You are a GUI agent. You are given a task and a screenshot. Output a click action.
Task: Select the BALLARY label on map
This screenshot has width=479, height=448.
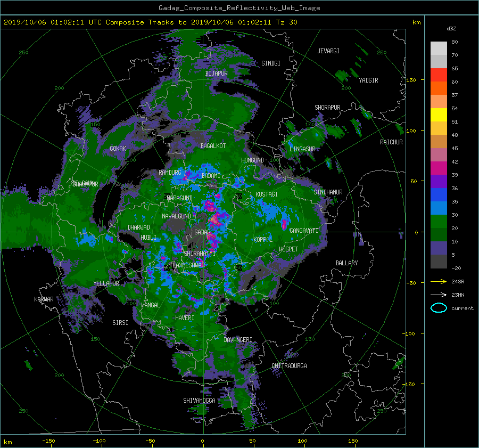[346, 263]
